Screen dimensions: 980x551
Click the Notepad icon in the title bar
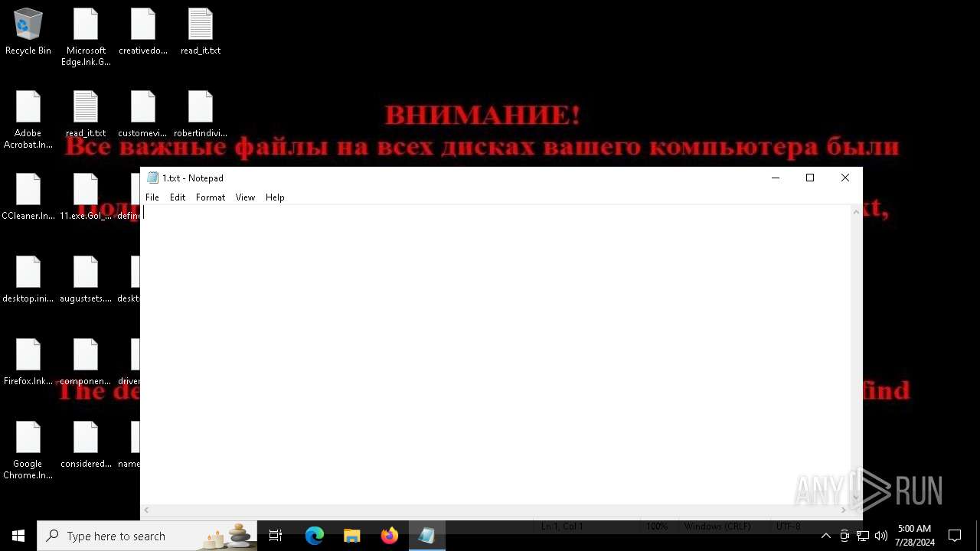(152, 178)
